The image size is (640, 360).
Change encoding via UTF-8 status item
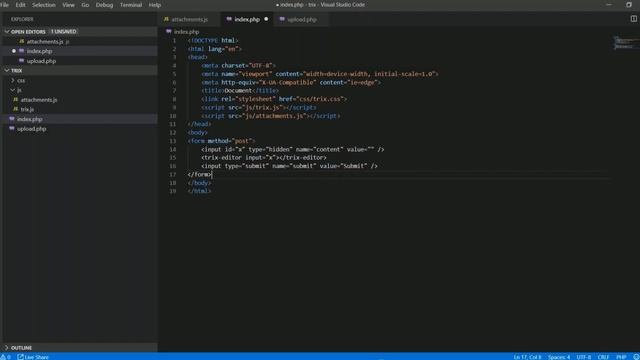(584, 357)
